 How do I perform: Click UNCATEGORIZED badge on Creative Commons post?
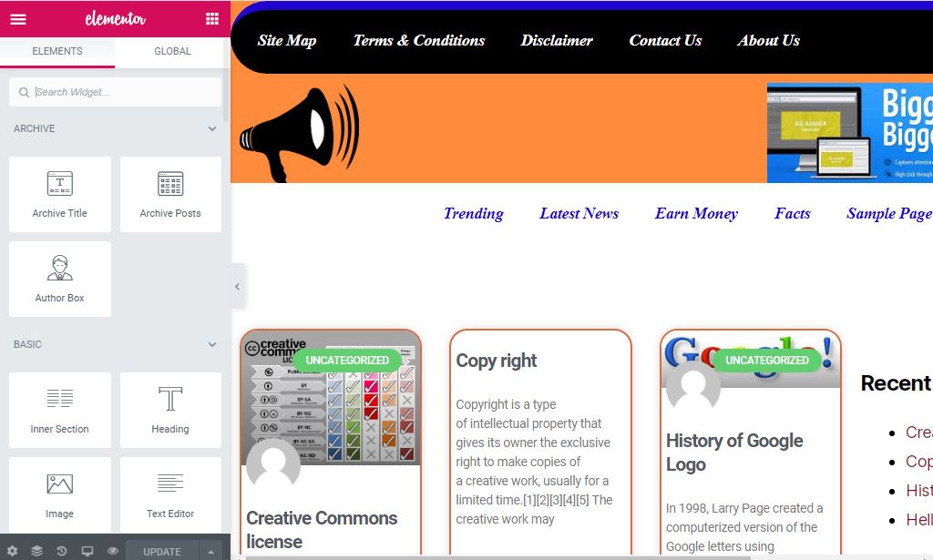[347, 361]
